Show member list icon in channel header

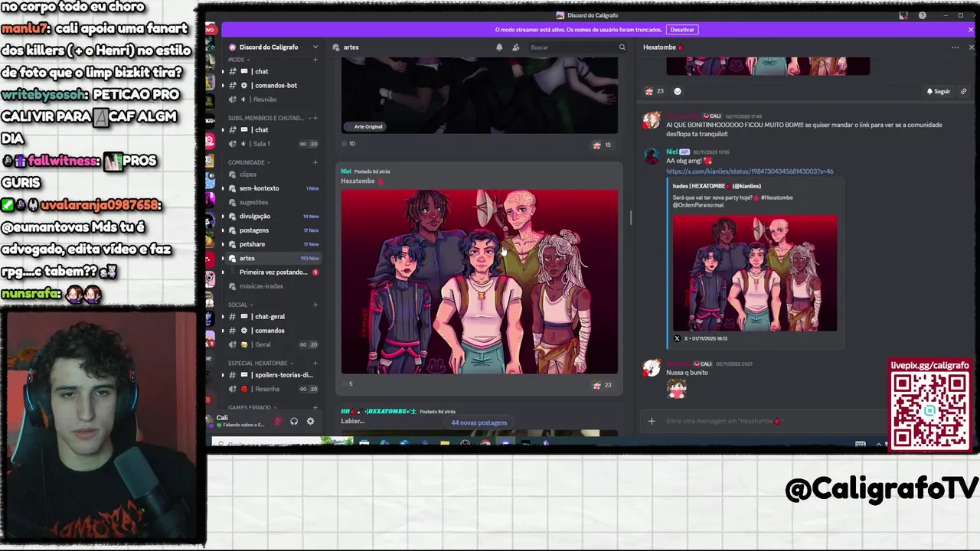tap(515, 47)
